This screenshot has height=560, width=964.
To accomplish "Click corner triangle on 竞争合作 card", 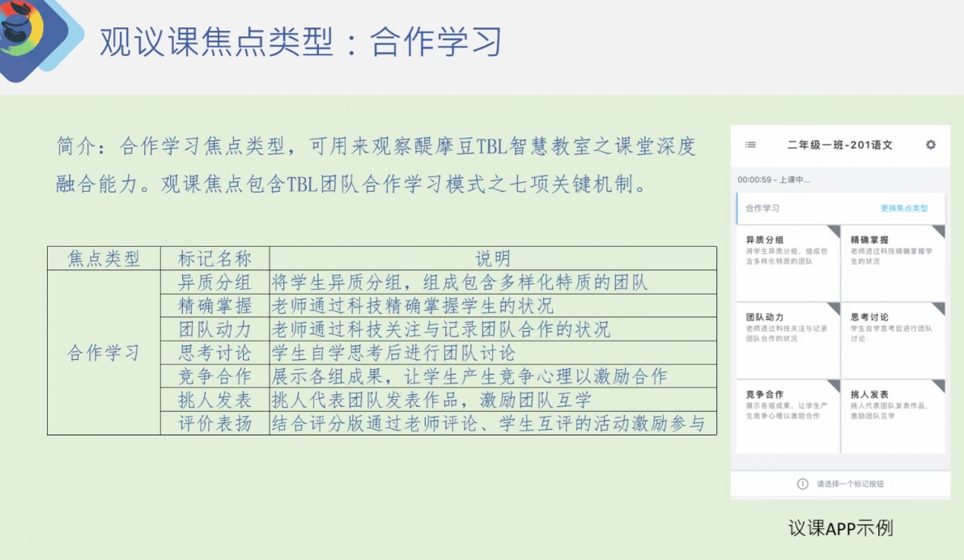I will 834,385.
